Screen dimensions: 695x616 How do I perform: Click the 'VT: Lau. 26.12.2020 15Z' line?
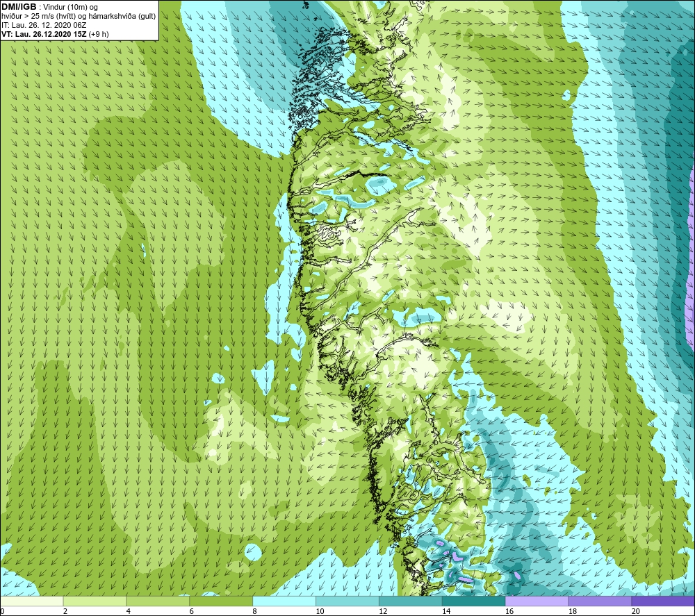(x=44, y=34)
